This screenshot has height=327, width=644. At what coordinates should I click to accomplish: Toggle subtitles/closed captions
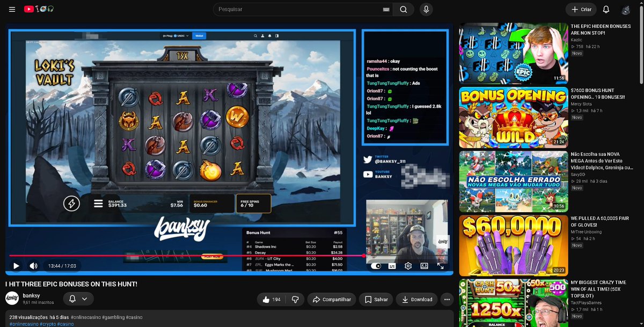coord(392,266)
